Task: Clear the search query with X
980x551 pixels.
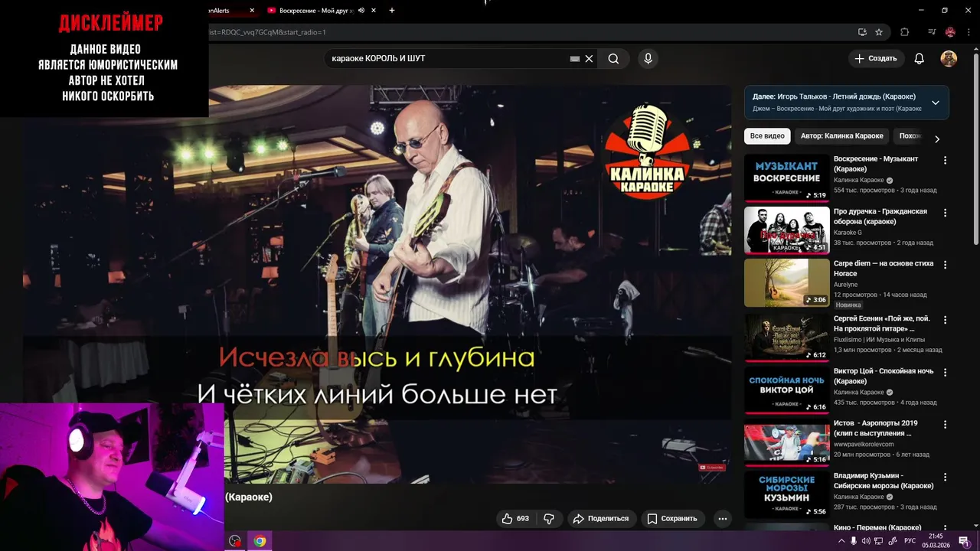Action: (589, 59)
